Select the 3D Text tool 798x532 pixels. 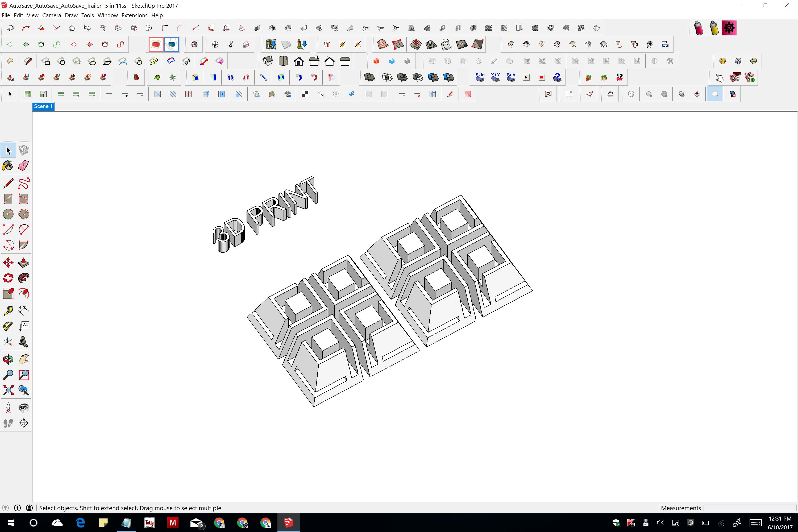pos(24,342)
